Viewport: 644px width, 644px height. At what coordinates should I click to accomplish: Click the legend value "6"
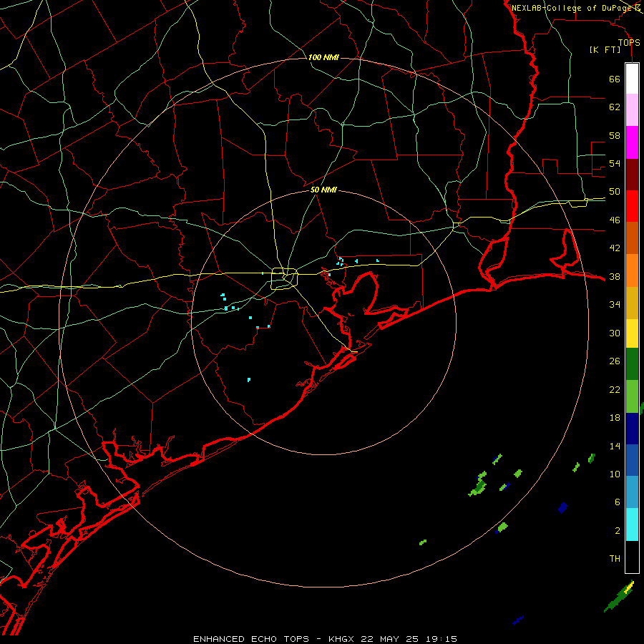(x=617, y=502)
